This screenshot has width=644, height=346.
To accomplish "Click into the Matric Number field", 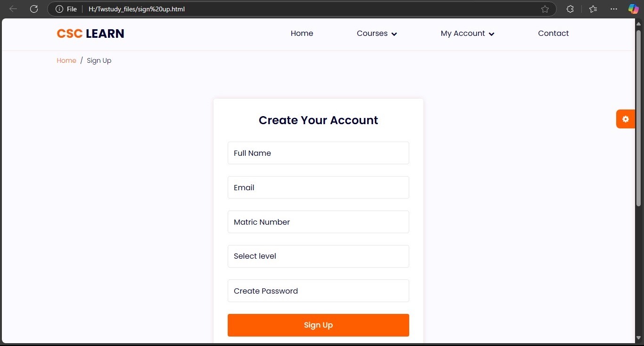I will (x=318, y=222).
